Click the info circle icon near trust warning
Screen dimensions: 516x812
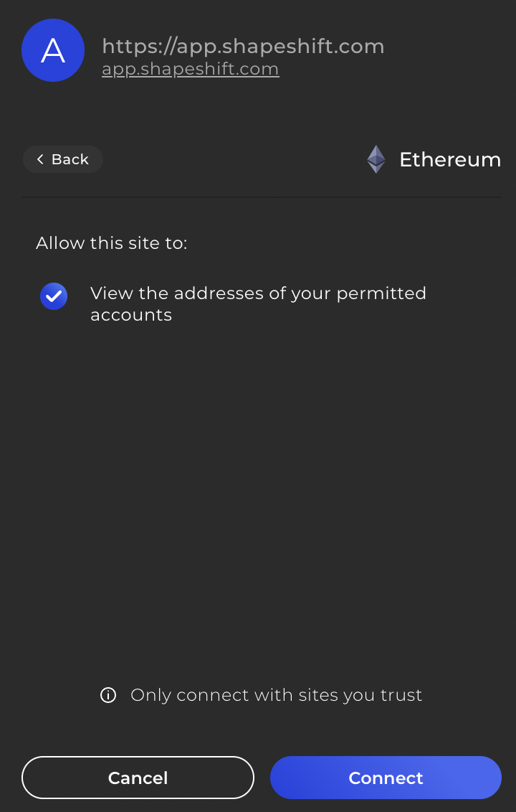click(x=108, y=695)
